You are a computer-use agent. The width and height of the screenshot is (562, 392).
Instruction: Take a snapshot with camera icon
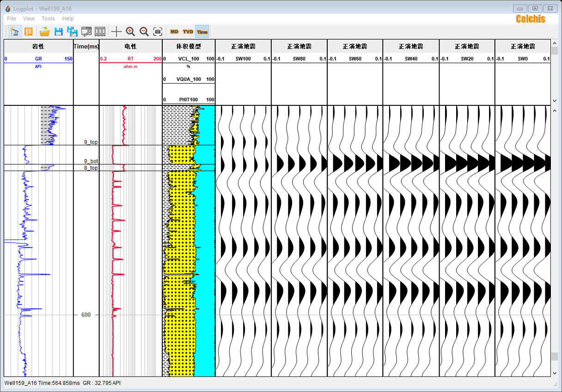(x=158, y=31)
